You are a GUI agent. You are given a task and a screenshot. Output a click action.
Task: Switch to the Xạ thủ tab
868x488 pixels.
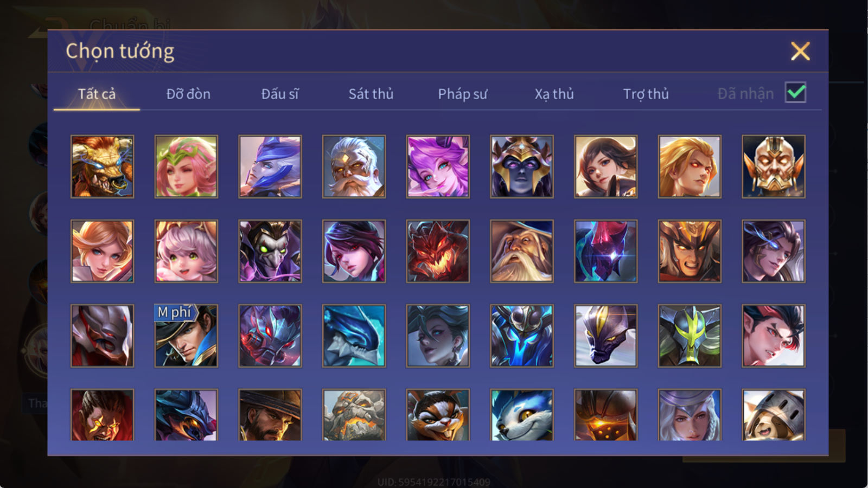(554, 94)
